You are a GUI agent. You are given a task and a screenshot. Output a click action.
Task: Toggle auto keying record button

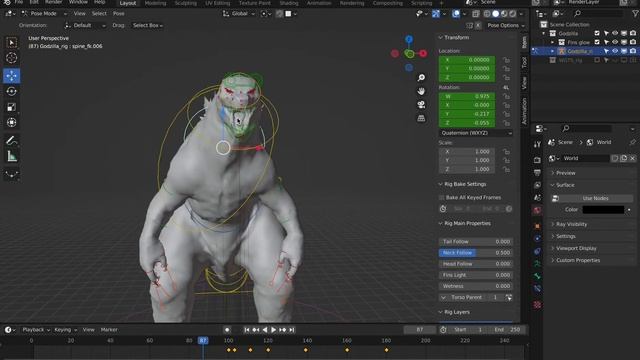click(227, 330)
